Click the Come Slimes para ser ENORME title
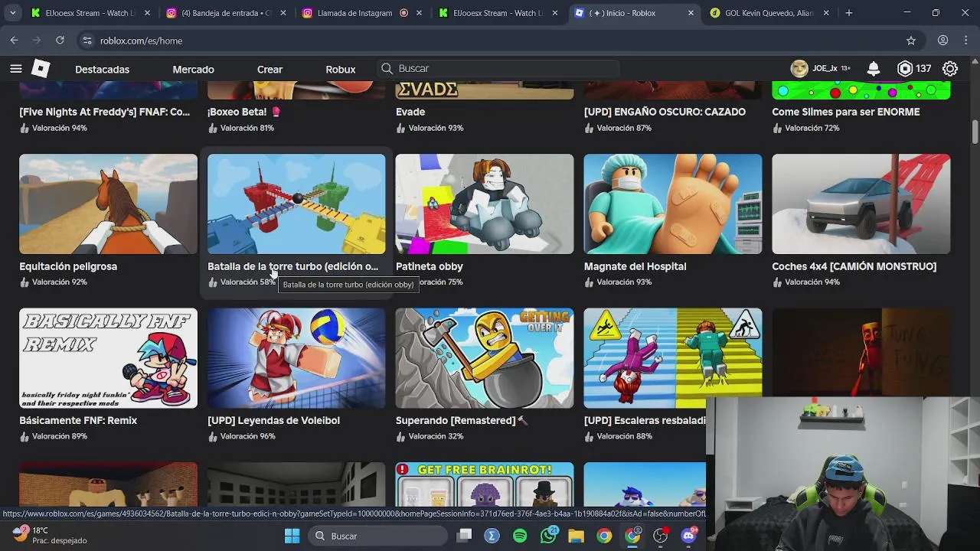Screen dimensions: 980x551 (x=846, y=112)
